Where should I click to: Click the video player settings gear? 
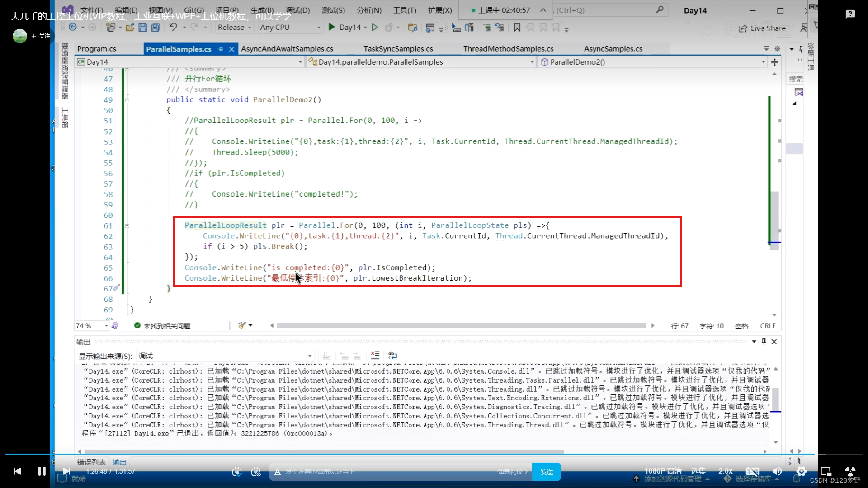coord(801,471)
